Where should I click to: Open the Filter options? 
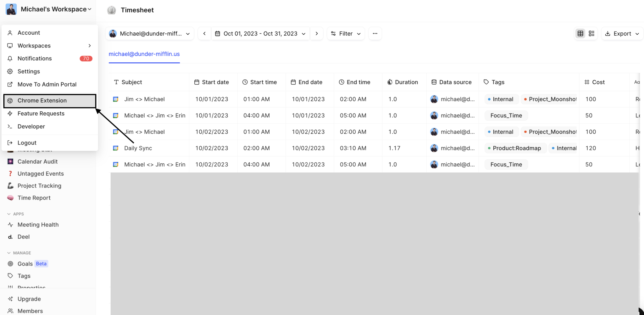[345, 33]
